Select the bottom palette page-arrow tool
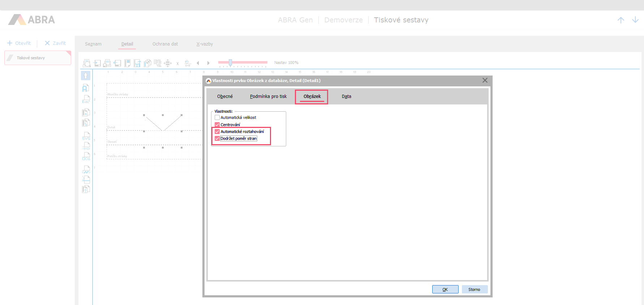 click(x=86, y=189)
